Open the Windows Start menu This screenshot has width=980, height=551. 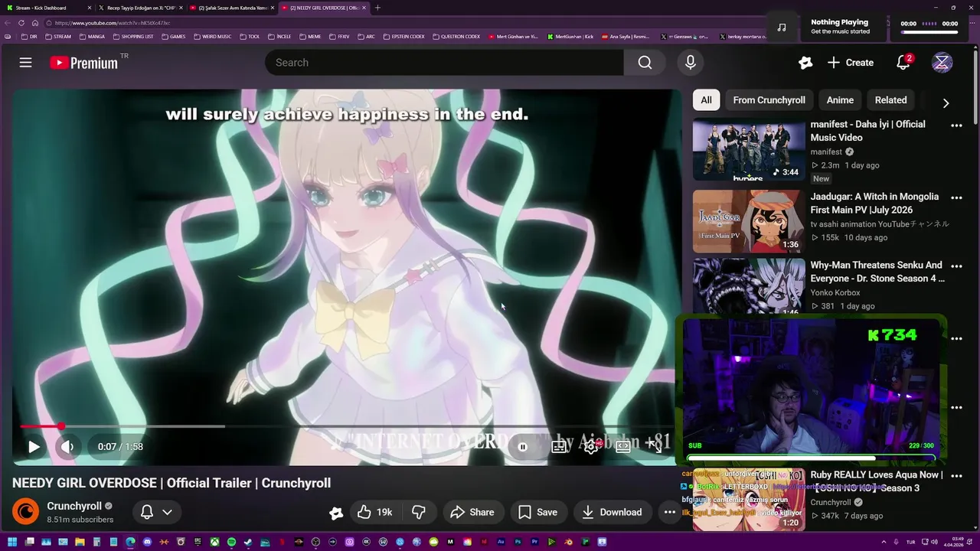(12, 543)
